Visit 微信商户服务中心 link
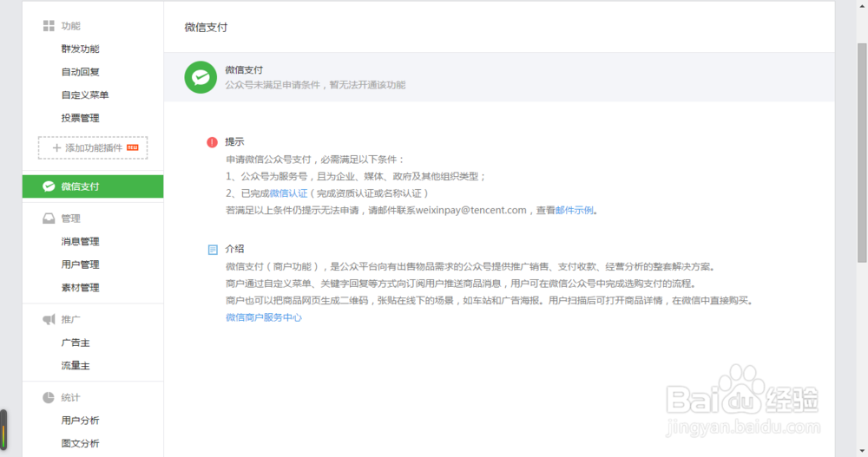 pos(264,317)
